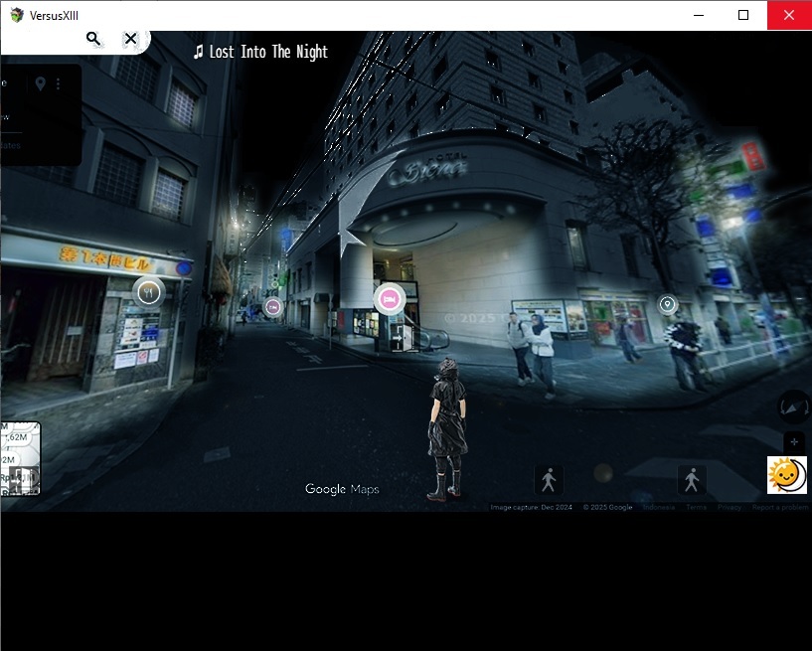Image resolution: width=812 pixels, height=651 pixels.
Task: Click the left pedestrian walking icon
Action: point(549,480)
